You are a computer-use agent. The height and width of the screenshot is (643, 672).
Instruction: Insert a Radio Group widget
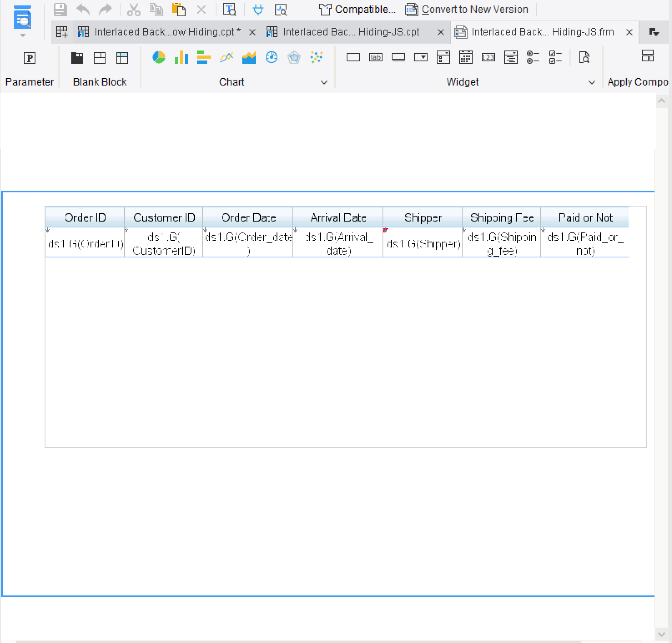click(533, 58)
